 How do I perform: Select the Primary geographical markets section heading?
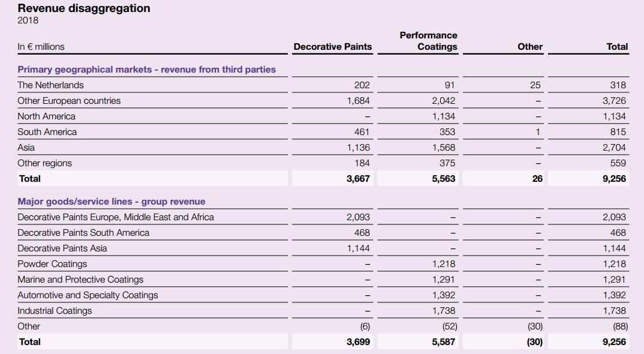(146, 70)
